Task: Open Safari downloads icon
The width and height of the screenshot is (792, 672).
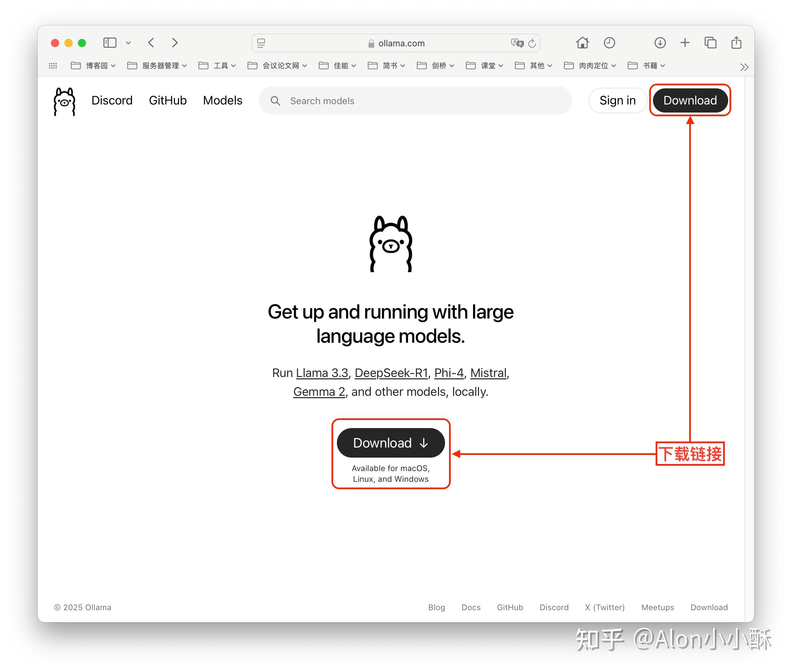Action: click(x=660, y=43)
